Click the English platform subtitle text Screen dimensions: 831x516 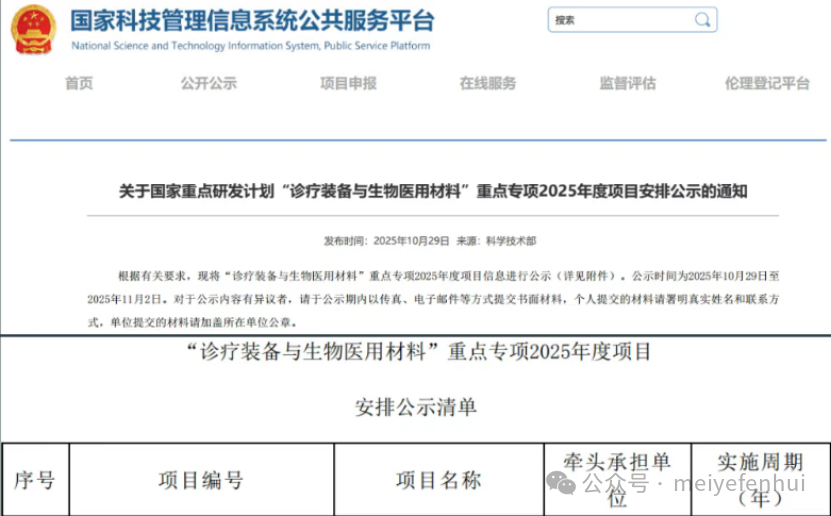click(x=250, y=46)
